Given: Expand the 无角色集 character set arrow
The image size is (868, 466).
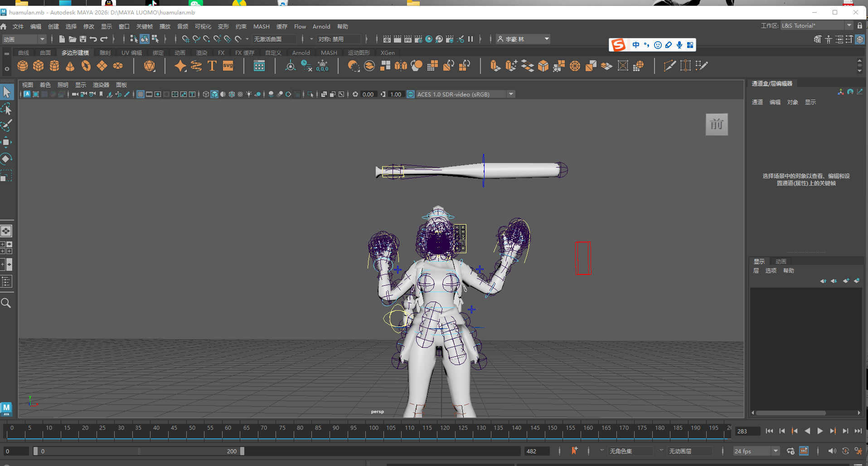Looking at the screenshot, I should click(602, 451).
